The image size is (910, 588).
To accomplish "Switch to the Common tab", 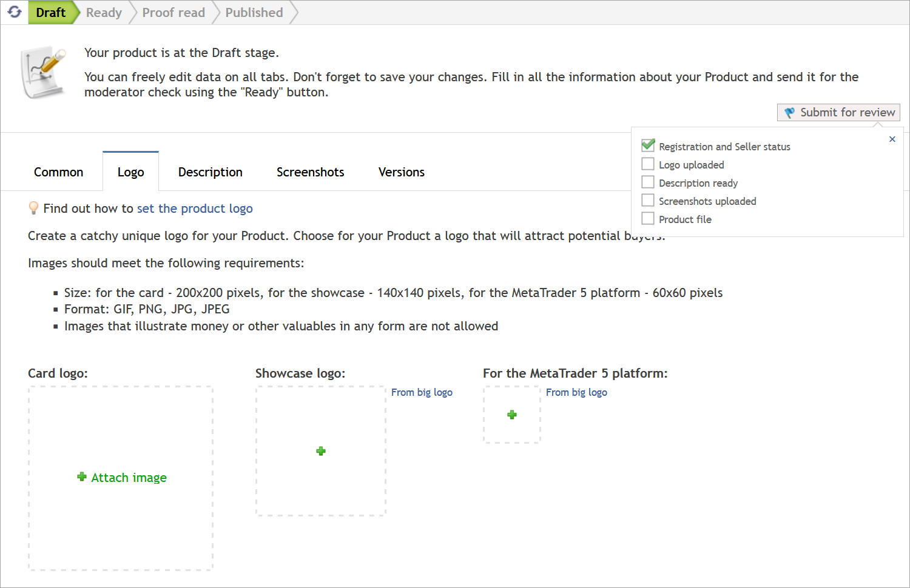I will pyautogui.click(x=58, y=172).
